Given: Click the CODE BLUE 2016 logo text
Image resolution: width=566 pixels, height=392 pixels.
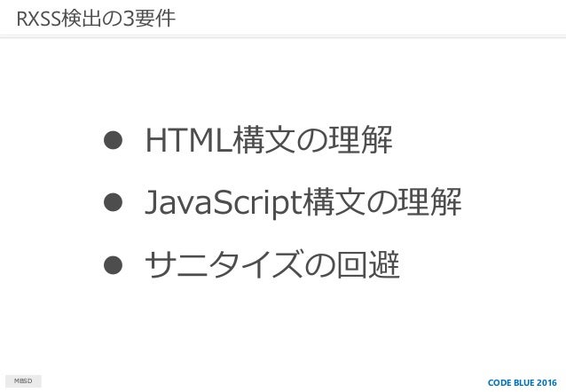Looking at the screenshot, I should 522,382.
